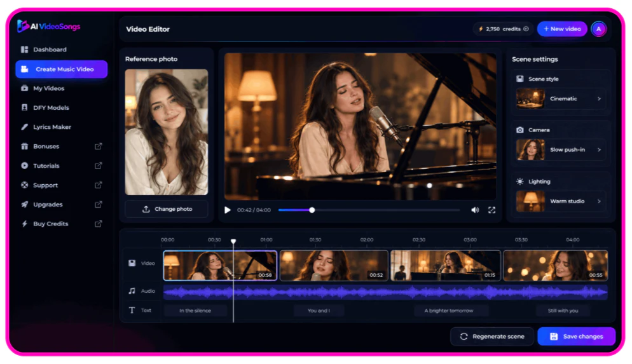The image size is (632, 364).
Task: Click the preview seek bar track
Action: (x=369, y=210)
